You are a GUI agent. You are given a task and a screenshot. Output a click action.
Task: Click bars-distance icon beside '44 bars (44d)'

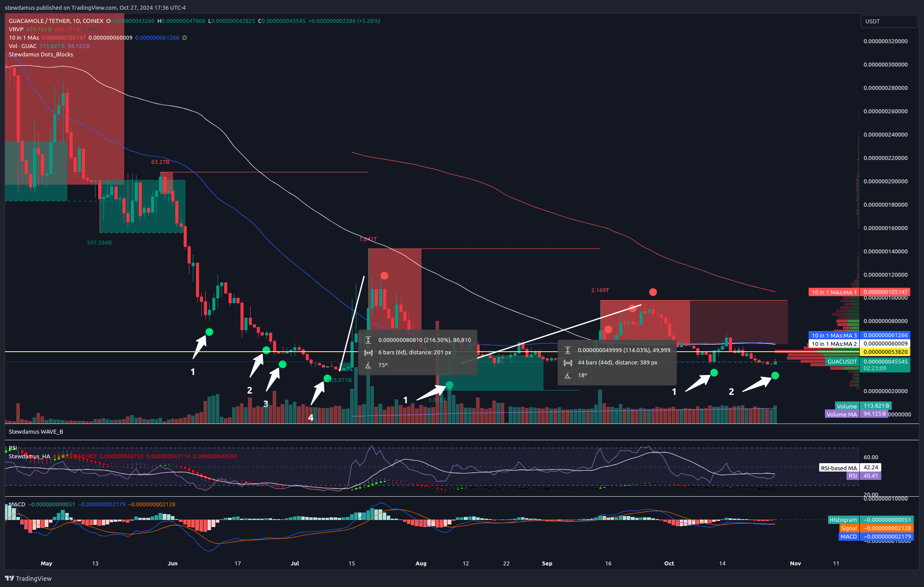click(568, 363)
